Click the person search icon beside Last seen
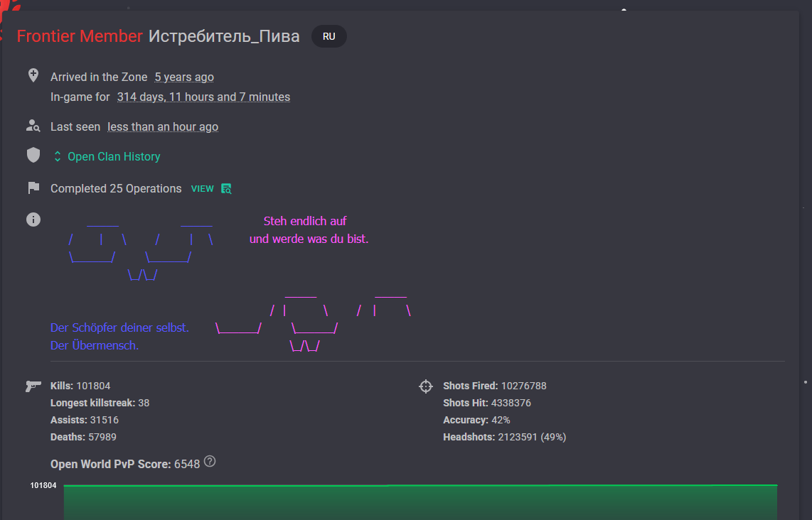812x520 pixels. [33, 126]
